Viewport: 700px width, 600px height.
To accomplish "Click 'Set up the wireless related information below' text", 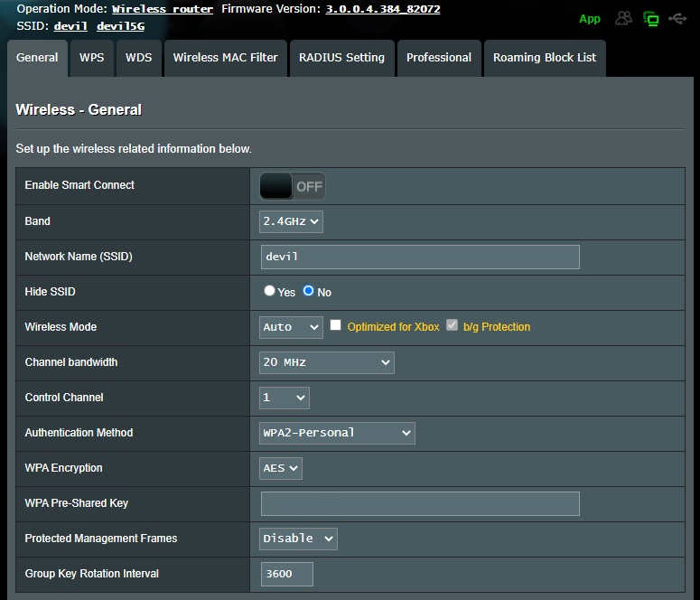I will (x=134, y=149).
